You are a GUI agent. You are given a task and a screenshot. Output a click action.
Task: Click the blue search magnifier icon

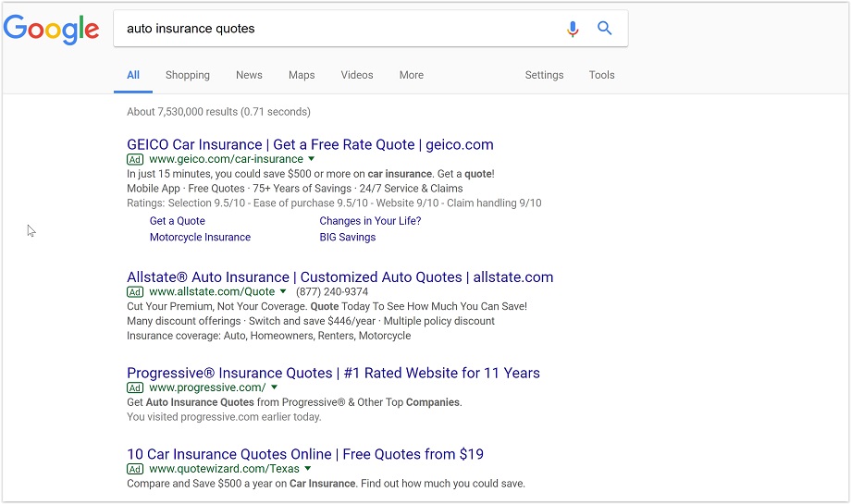point(605,29)
